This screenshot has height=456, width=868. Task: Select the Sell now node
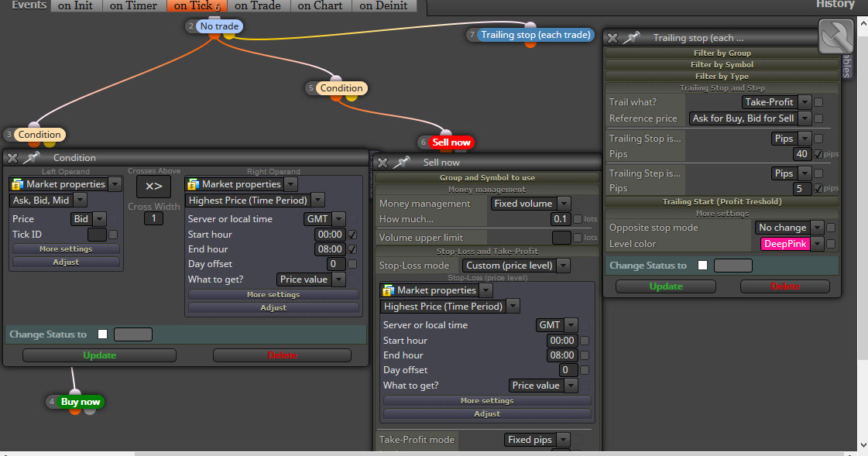[451, 142]
